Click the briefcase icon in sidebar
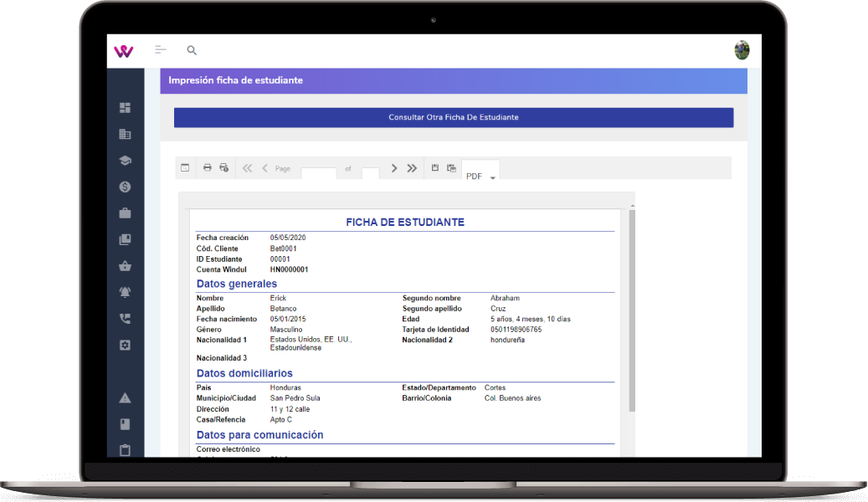 coord(126,213)
